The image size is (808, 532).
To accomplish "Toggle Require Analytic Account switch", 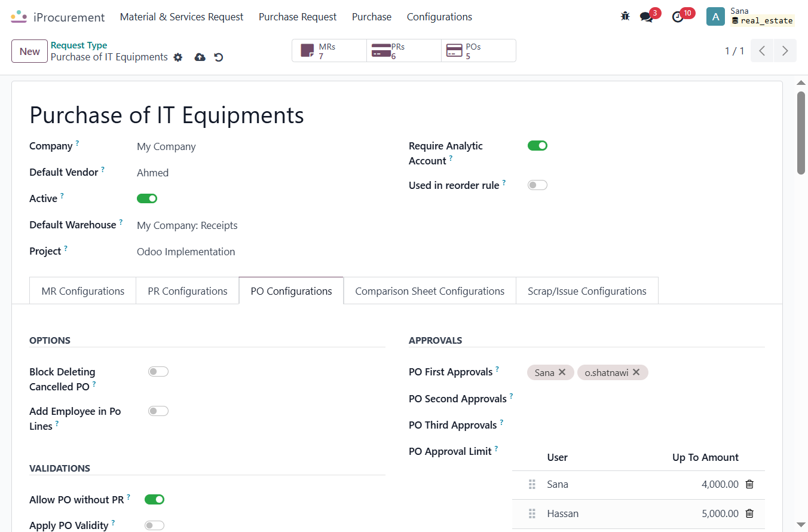I will coord(537,145).
